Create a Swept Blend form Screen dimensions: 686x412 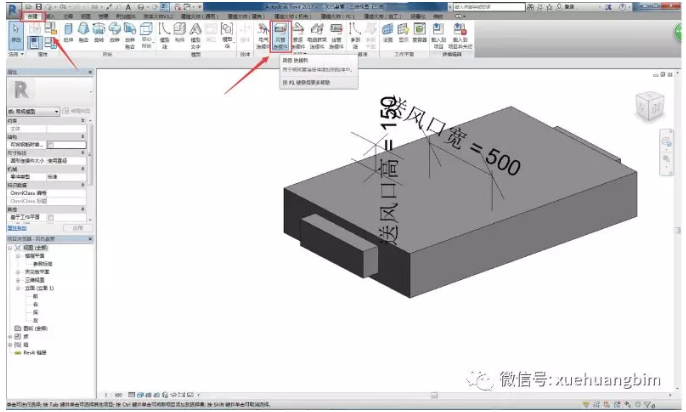130,35
